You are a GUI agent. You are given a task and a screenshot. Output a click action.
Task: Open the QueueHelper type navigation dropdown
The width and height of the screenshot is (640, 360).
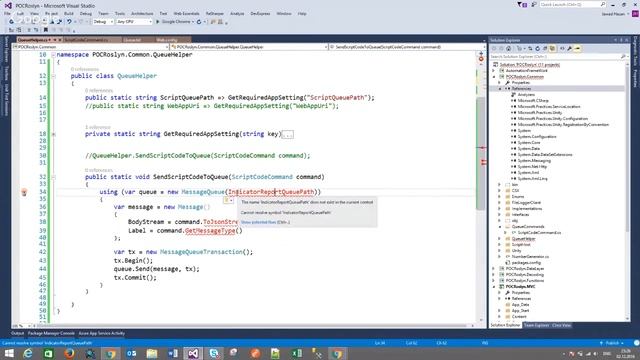click(249, 47)
